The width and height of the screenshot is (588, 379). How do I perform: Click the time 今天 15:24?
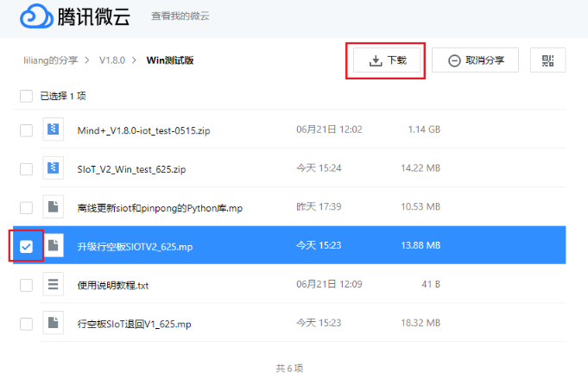click(x=319, y=168)
